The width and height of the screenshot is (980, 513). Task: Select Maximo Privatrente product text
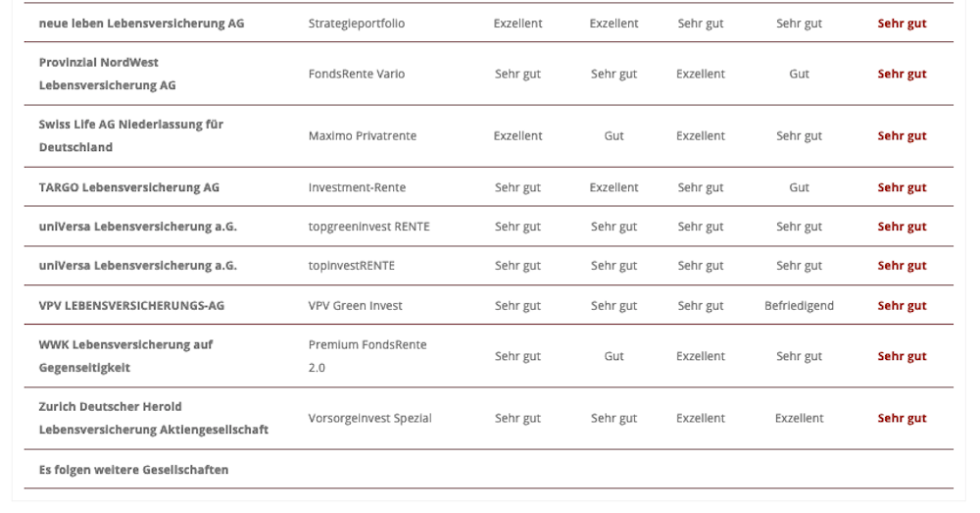coord(363,135)
